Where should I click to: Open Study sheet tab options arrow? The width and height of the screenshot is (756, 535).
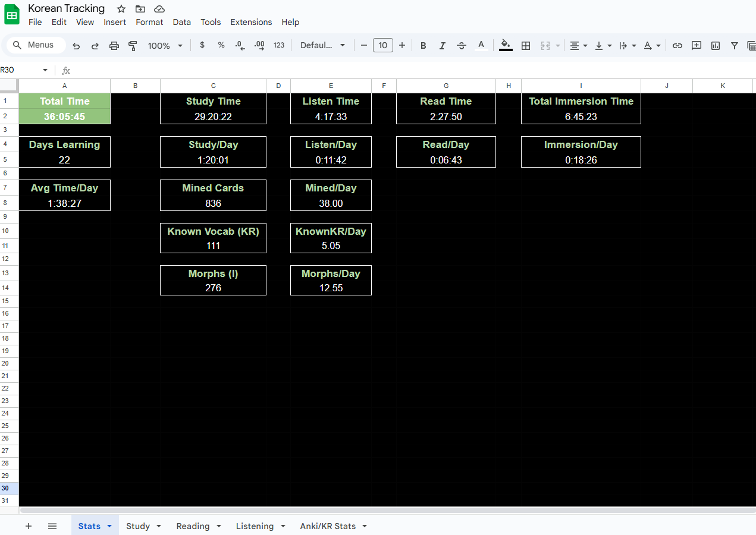[x=158, y=526]
